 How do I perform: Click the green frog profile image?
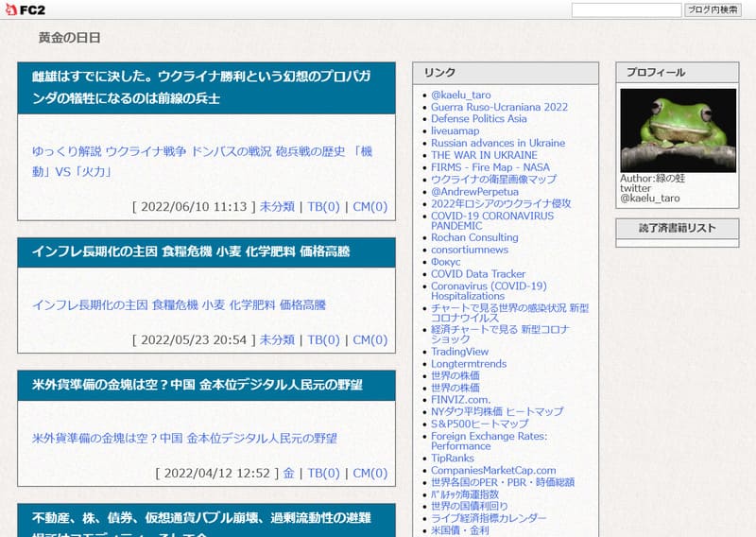click(x=678, y=130)
